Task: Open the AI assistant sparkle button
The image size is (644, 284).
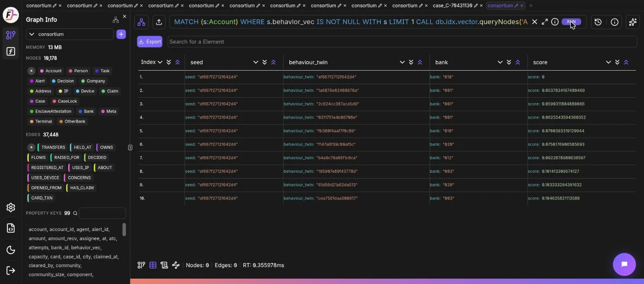Action: click(x=633, y=22)
